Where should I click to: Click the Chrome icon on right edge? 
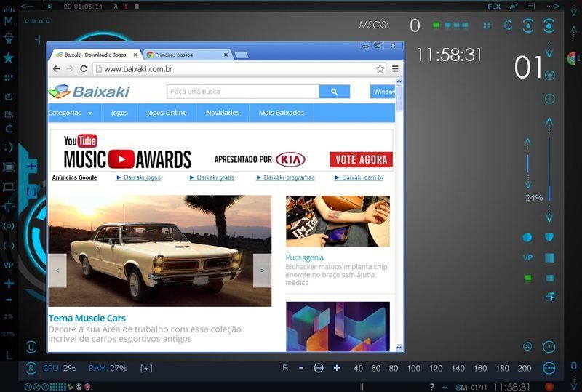coord(573,58)
